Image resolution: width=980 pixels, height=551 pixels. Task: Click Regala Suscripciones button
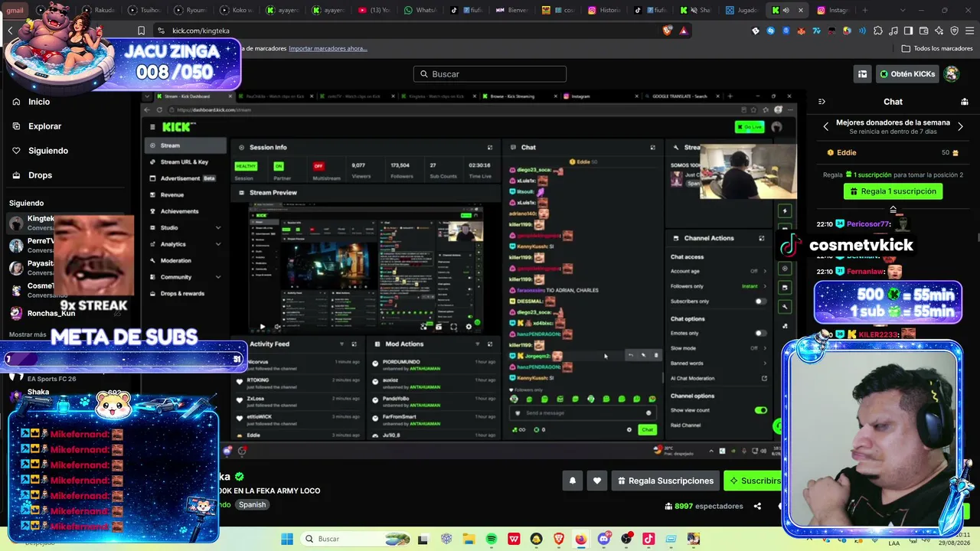coord(665,481)
